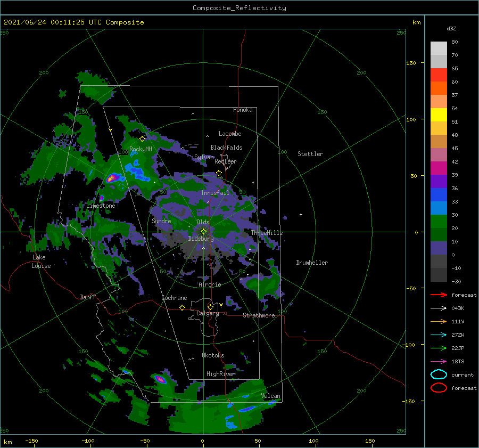Click the Stettler label
This screenshot has height=448, width=479.
click(x=310, y=154)
